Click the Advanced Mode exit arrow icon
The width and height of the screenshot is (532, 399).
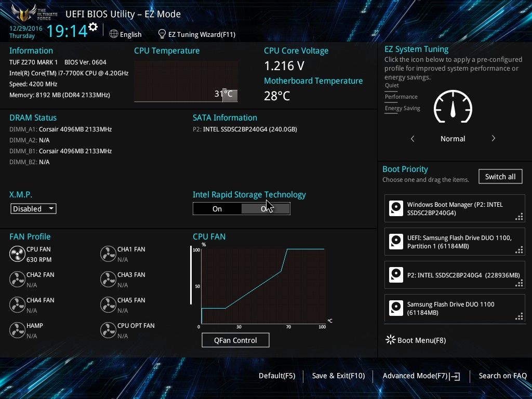455,376
